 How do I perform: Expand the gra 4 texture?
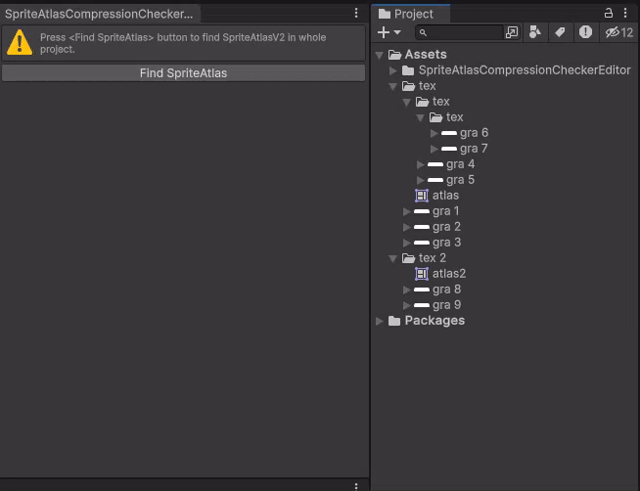(x=420, y=164)
